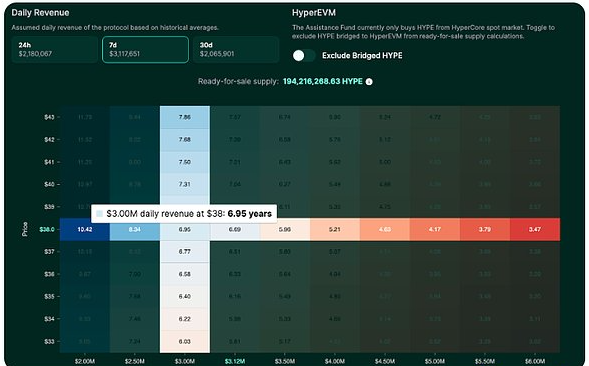589x366 pixels.
Task: Click the 5.44 cell in the $40 row
Action: [x=335, y=185]
